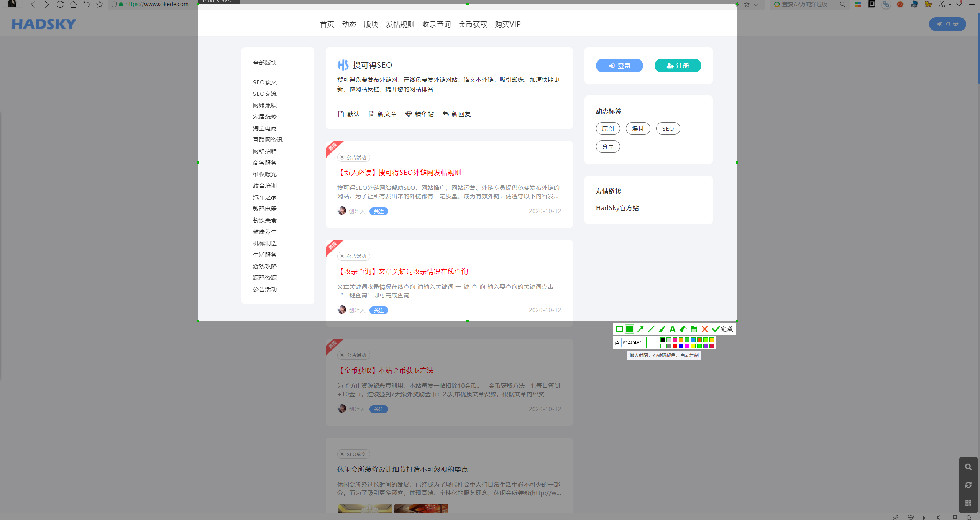Click the teal 注册 button
This screenshot has height=520, width=980.
tap(678, 66)
